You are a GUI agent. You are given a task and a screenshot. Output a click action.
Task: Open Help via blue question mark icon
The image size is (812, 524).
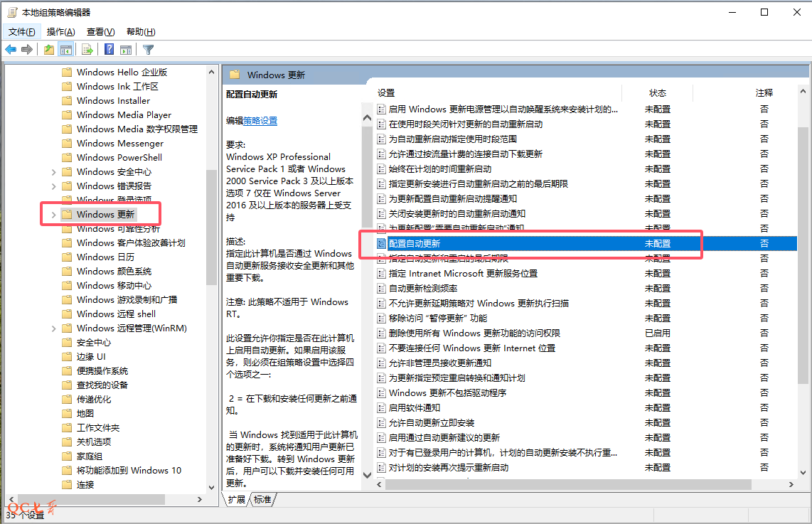(109, 49)
